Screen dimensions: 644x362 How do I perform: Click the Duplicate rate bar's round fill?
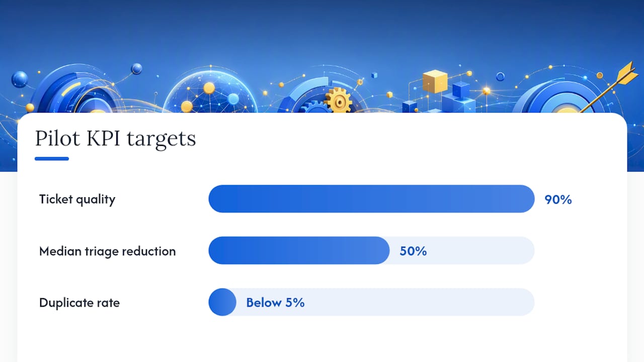click(x=222, y=302)
